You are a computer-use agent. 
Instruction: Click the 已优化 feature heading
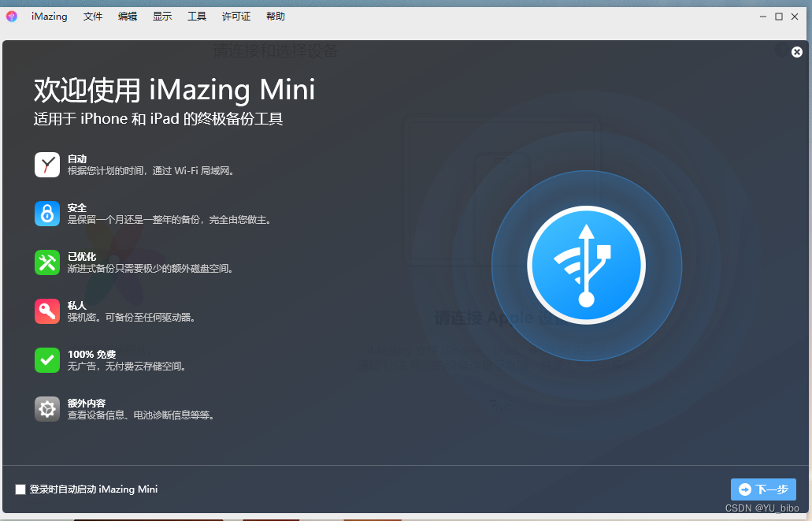[82, 257]
